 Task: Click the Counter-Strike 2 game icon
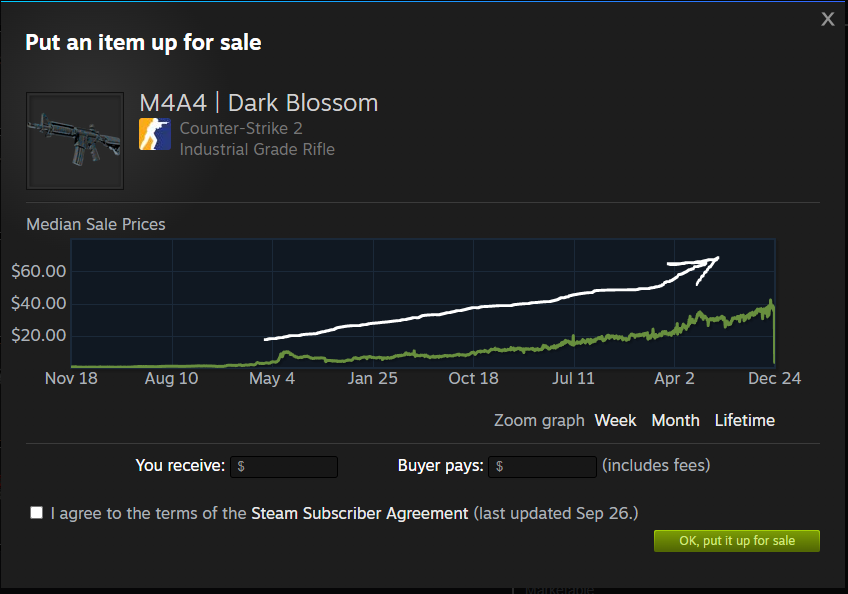pyautogui.click(x=155, y=134)
